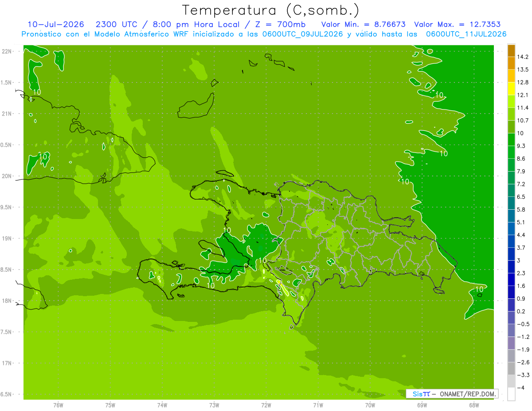This screenshot has height=411, width=532.
Task: Click the '3.7' colorbar label
Action: coord(521,247)
